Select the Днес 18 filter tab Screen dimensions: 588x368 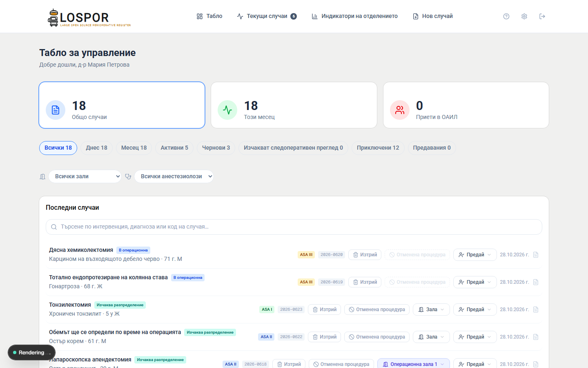point(97,148)
